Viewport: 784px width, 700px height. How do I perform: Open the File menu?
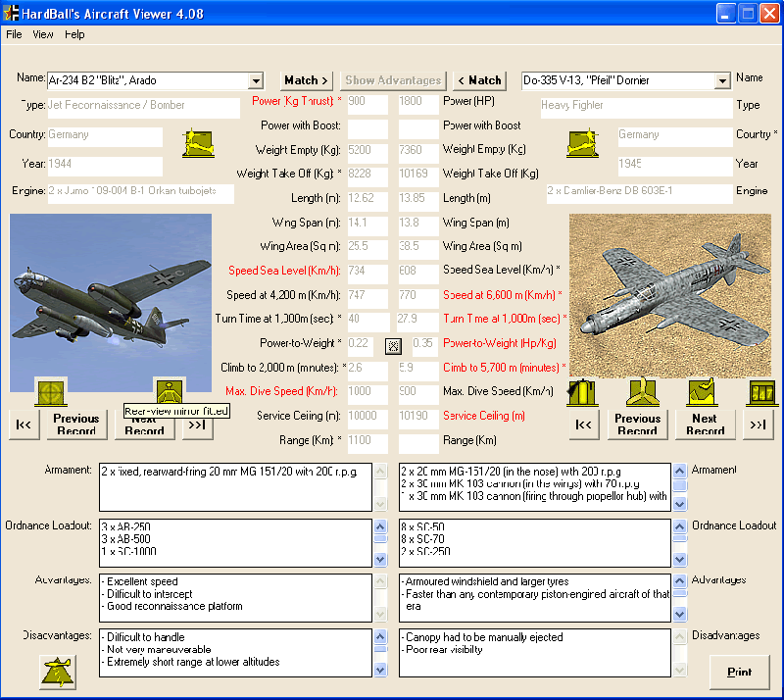coord(14,34)
